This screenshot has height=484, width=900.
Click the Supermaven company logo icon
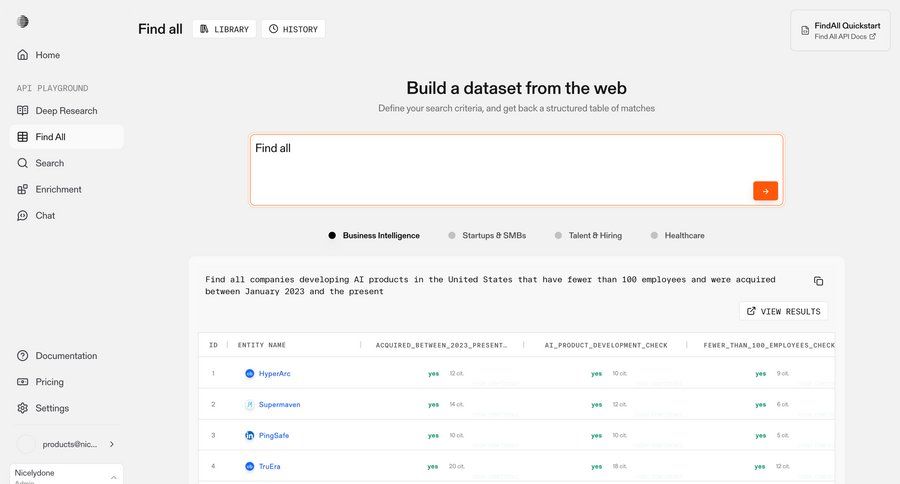tap(250, 404)
